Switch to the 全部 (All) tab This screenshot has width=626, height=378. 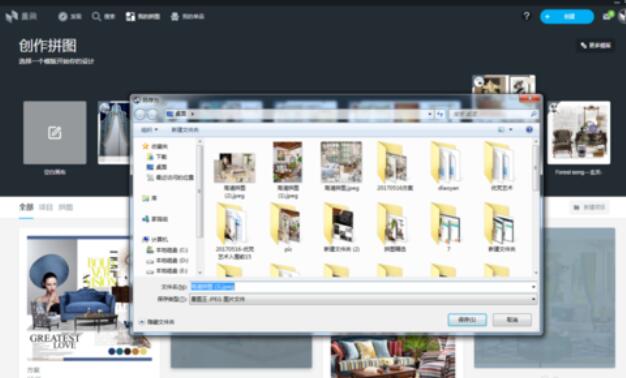[26, 207]
